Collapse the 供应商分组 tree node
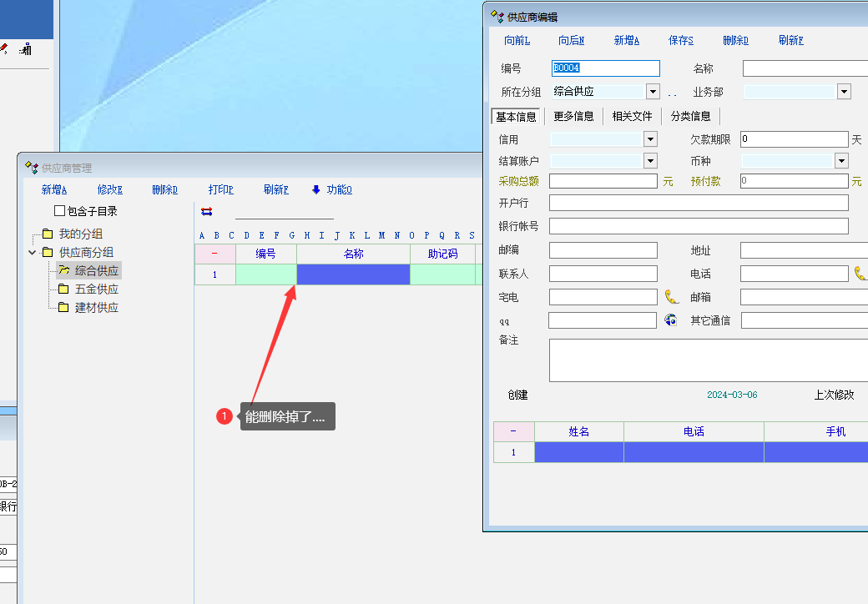Image resolution: width=868 pixels, height=604 pixels. coord(33,252)
